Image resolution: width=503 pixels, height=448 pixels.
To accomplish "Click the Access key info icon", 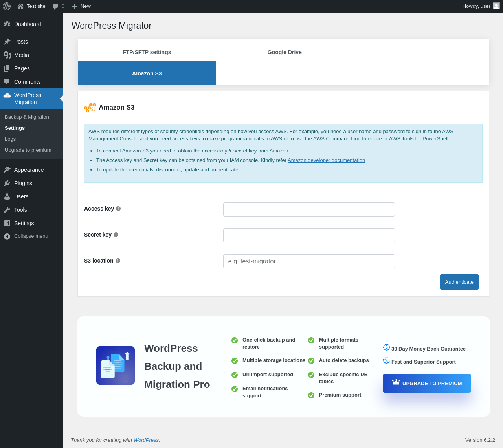I will [x=118, y=209].
